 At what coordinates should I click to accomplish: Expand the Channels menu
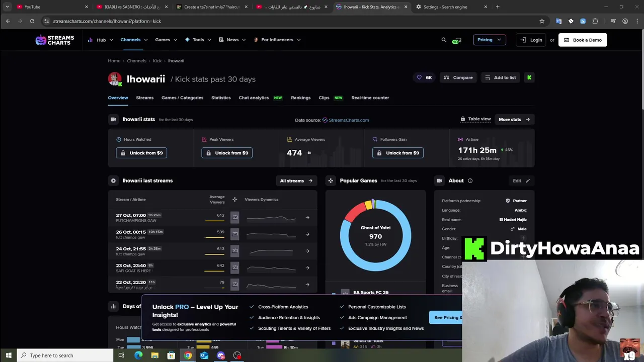[x=134, y=40]
